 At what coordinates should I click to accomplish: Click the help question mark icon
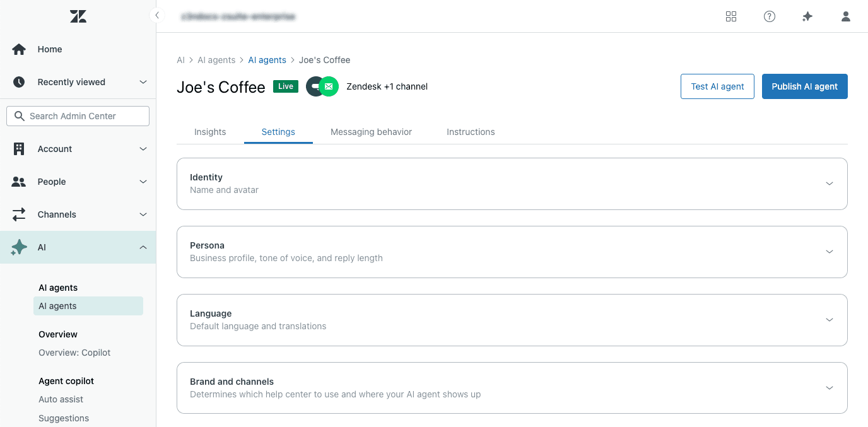click(x=770, y=16)
